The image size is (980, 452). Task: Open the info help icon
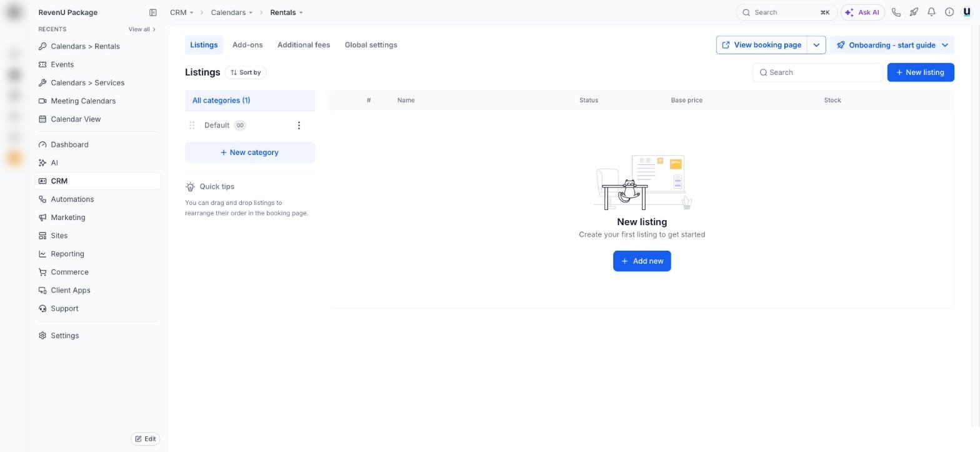pyautogui.click(x=949, y=13)
